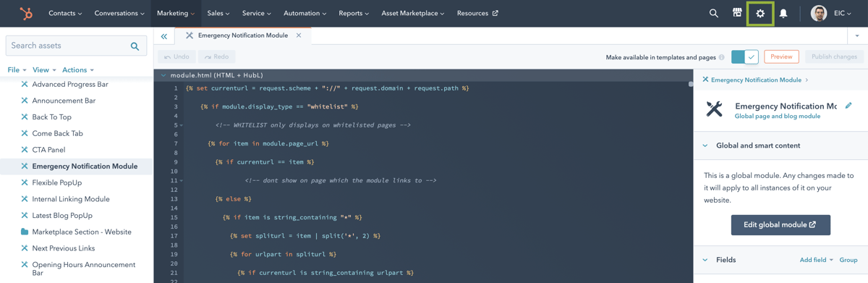This screenshot has height=283, width=868.
Task: Click the Undo button
Action: pos(176,56)
